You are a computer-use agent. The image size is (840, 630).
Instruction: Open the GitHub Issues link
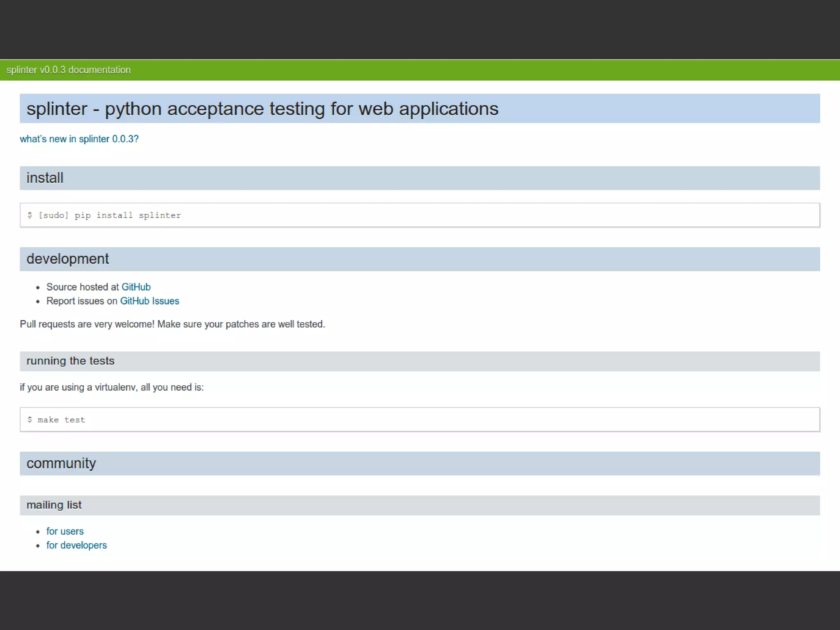click(149, 301)
